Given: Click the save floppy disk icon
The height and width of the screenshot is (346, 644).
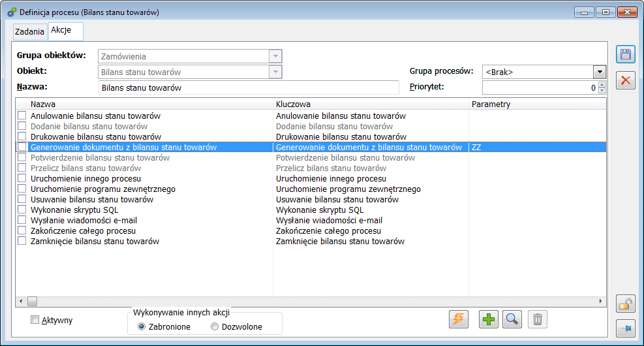Looking at the screenshot, I should pos(626,54).
